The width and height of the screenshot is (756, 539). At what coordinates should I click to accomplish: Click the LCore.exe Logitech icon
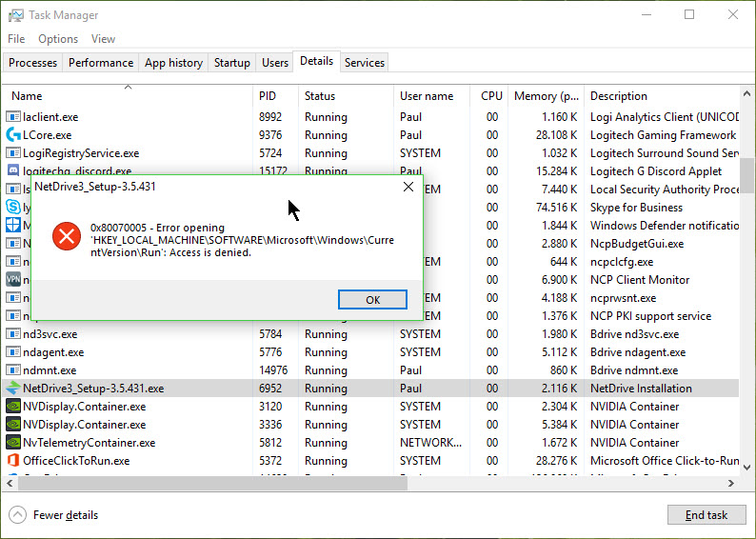point(13,135)
